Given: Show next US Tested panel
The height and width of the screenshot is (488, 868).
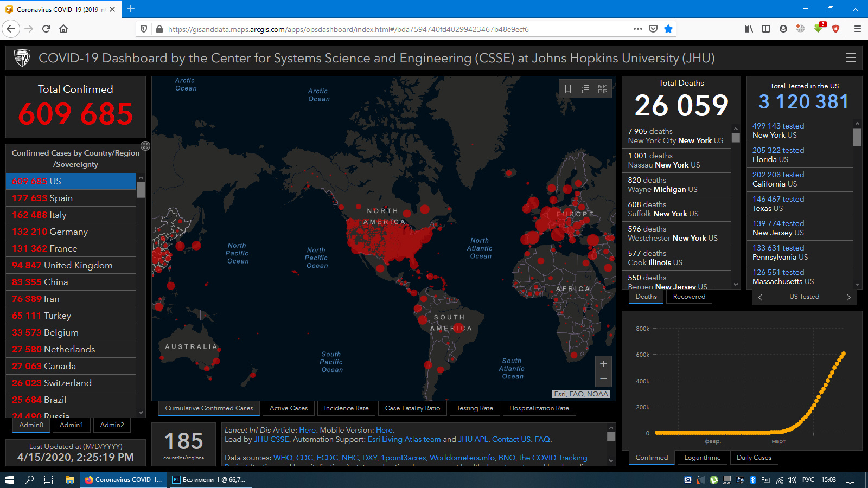Looking at the screenshot, I should pyautogui.click(x=848, y=297).
